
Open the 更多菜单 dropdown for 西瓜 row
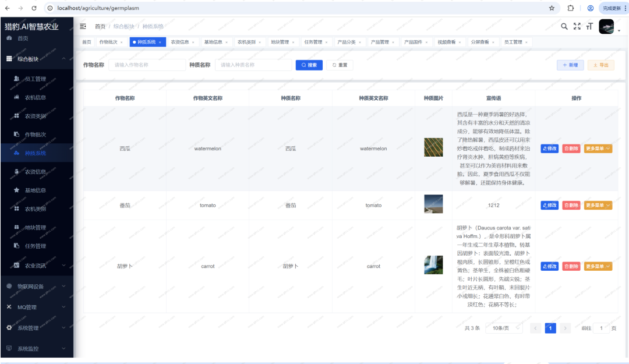click(598, 149)
